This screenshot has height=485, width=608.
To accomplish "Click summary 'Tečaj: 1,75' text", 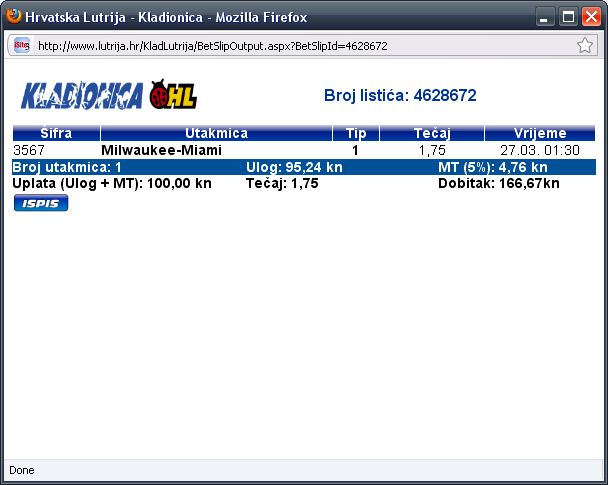I will coord(282,183).
